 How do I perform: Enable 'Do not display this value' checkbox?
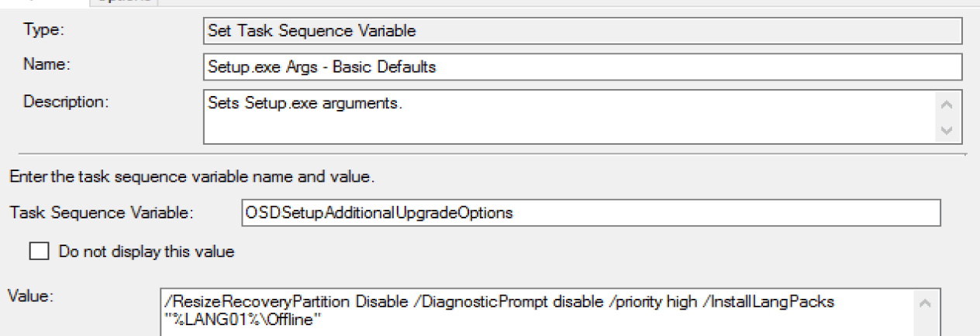click(x=36, y=252)
